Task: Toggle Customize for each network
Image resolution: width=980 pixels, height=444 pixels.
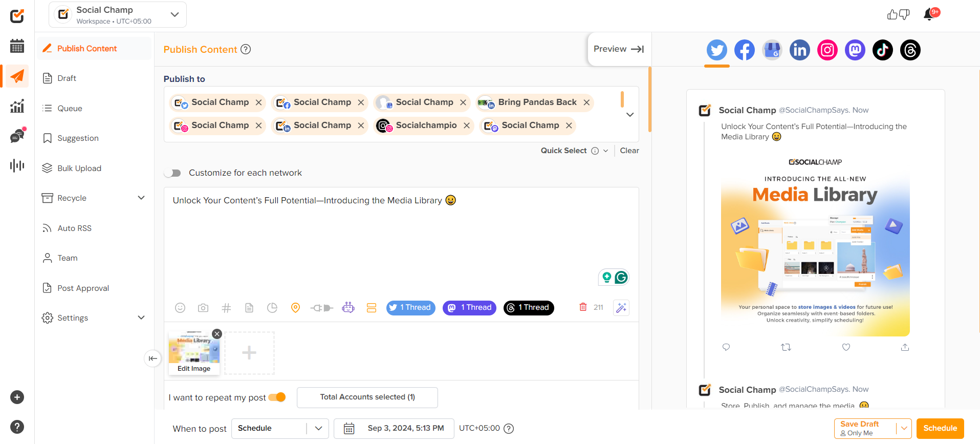Action: (172, 173)
